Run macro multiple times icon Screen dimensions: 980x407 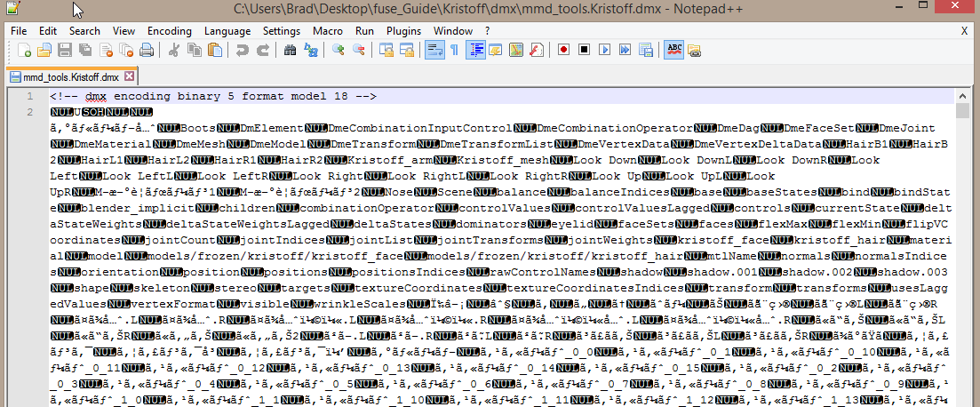(625, 50)
